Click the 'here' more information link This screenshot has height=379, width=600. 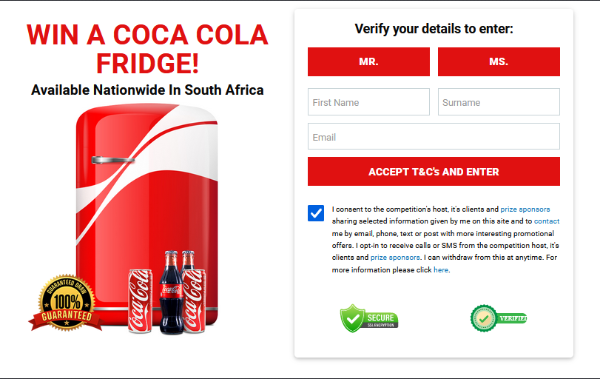tap(440, 270)
